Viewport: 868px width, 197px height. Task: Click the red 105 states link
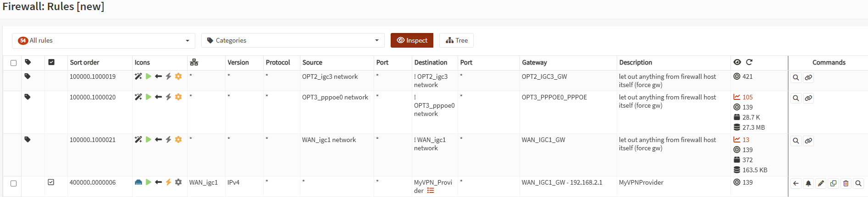click(747, 97)
